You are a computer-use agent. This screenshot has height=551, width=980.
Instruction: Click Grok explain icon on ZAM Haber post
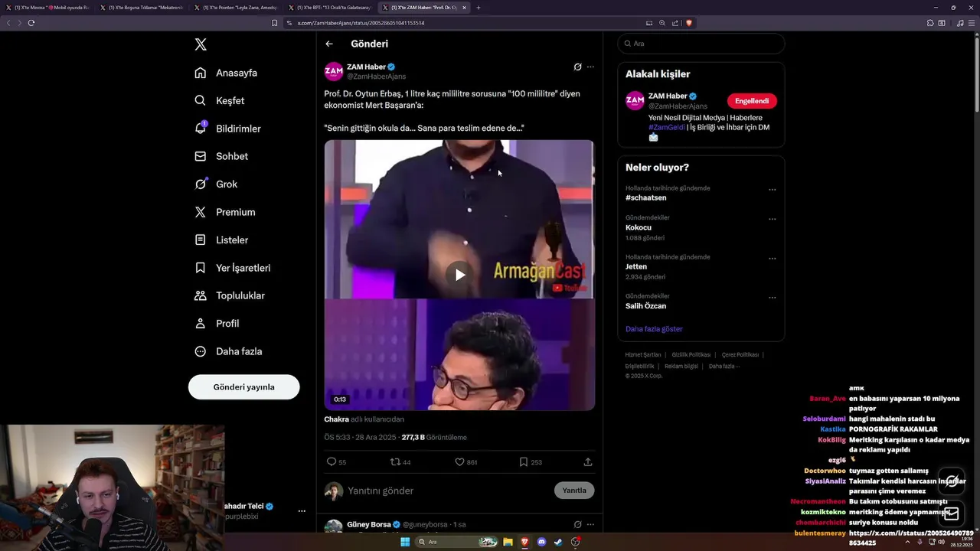coord(577,67)
